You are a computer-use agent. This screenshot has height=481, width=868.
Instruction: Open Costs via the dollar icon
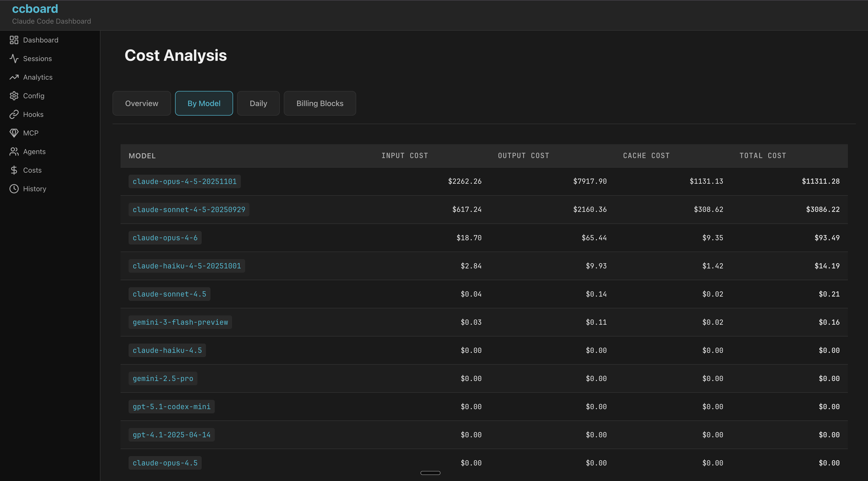14,170
